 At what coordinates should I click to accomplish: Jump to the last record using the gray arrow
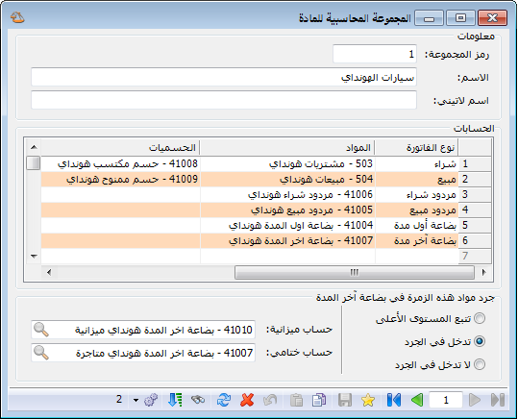[498, 400]
